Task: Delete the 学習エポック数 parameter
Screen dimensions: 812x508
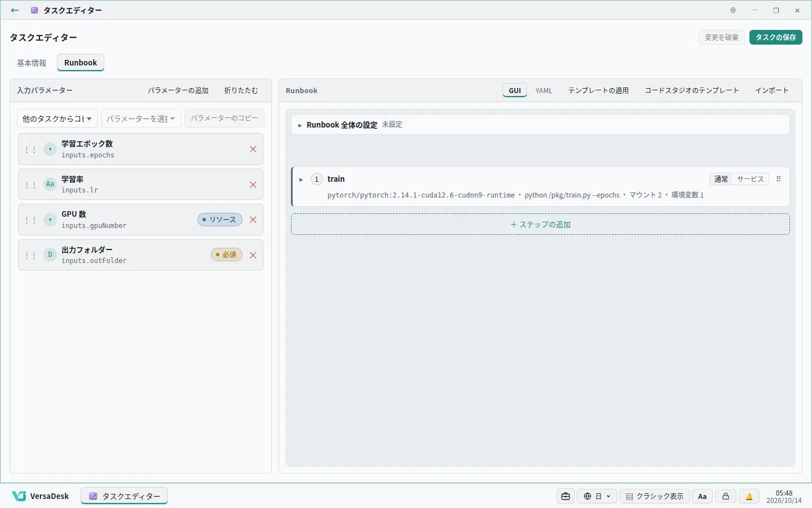Action: [253, 149]
